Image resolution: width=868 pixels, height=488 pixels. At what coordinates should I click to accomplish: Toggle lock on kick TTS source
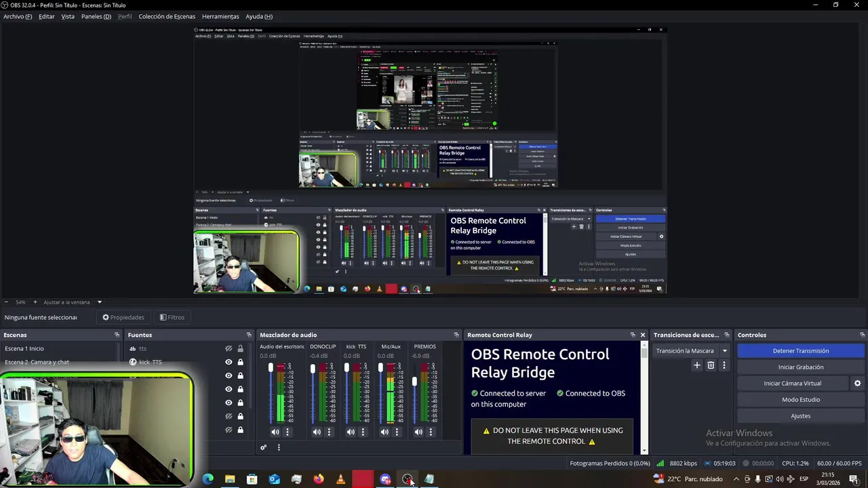point(240,362)
